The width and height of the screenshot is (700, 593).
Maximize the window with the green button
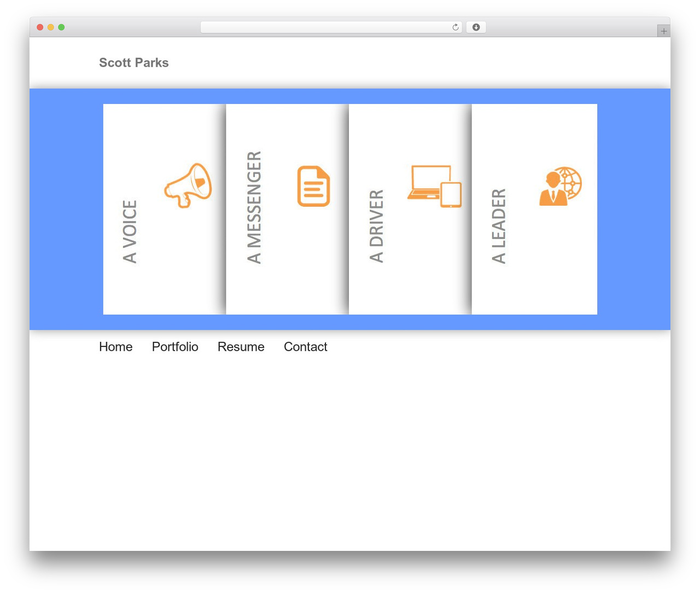(x=61, y=27)
